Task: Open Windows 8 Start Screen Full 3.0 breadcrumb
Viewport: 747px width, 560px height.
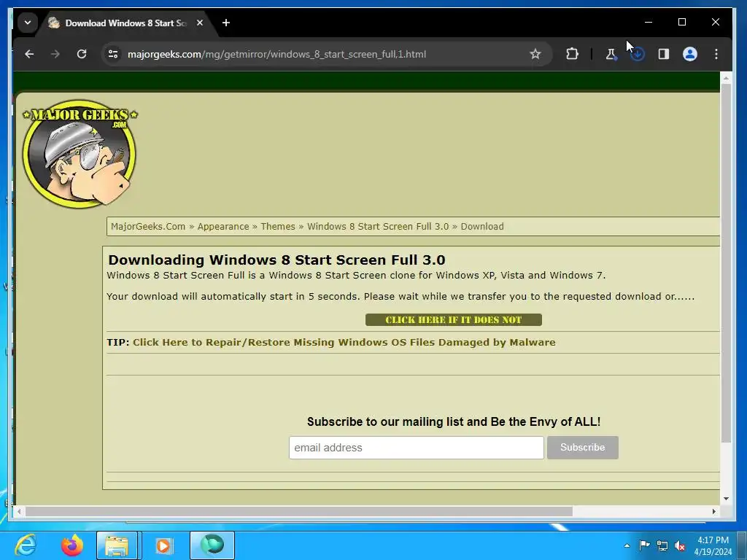Action: [378, 227]
